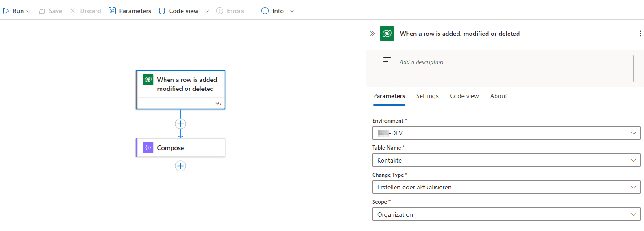Open Code view from the top toolbar
Viewport: 644px width, 231px height.
click(x=178, y=11)
